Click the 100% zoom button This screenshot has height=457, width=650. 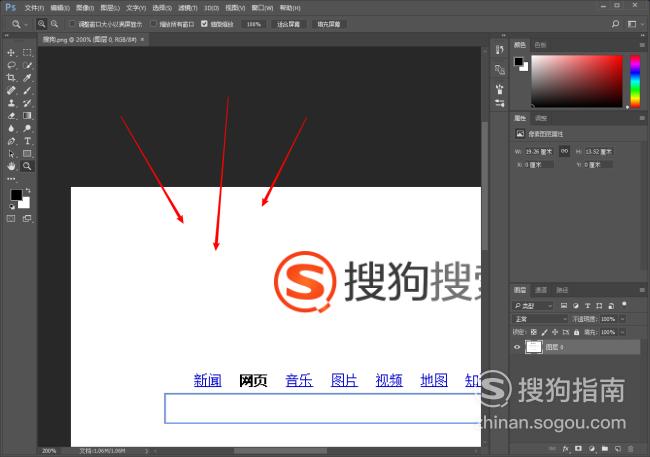coord(254,24)
